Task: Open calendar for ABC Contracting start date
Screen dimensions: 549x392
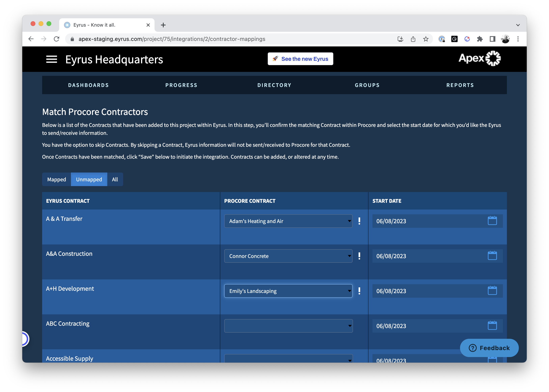Action: [x=492, y=326]
